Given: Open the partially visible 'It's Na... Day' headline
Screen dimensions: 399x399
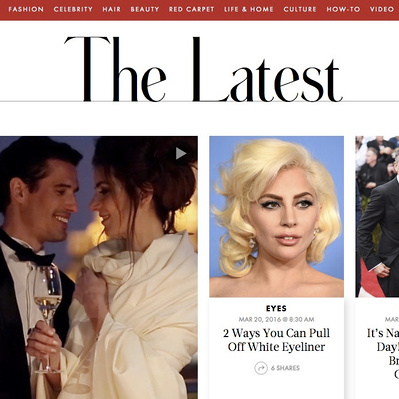Looking at the screenshot, I should pyautogui.click(x=383, y=353).
